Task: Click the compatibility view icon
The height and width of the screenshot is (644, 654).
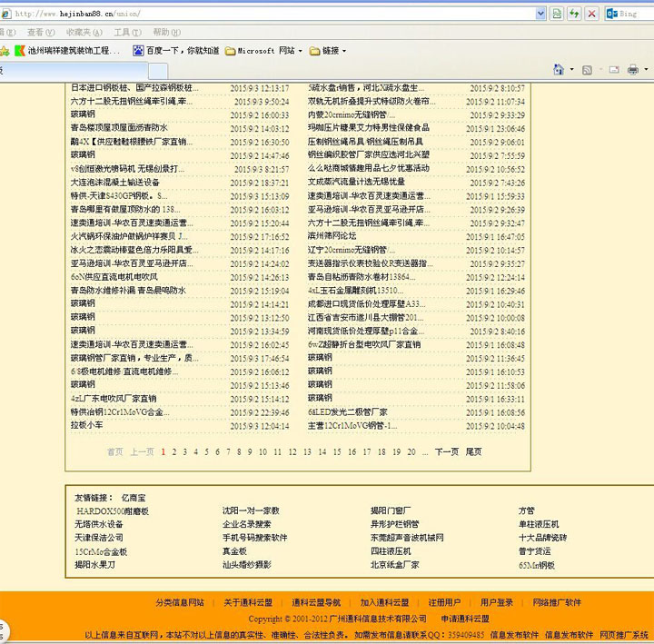Action: [556, 14]
